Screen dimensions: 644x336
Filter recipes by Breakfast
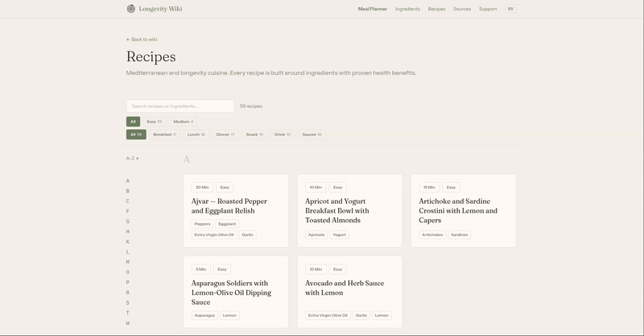click(164, 135)
